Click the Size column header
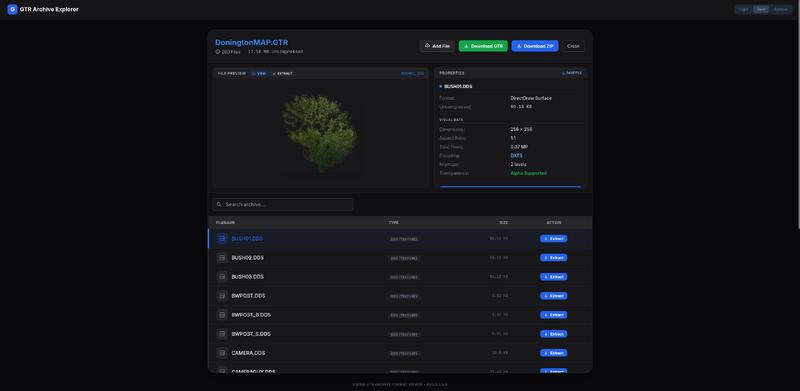The image size is (800, 391). click(x=504, y=223)
